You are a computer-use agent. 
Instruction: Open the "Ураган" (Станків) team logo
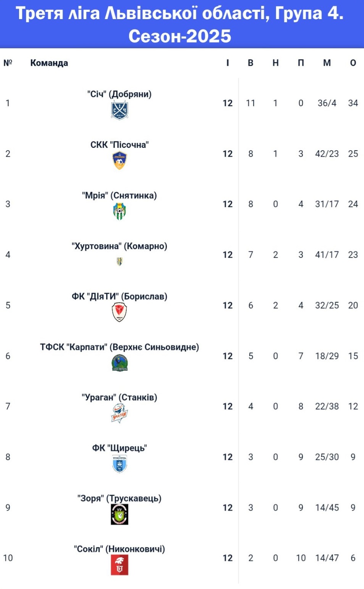click(120, 413)
